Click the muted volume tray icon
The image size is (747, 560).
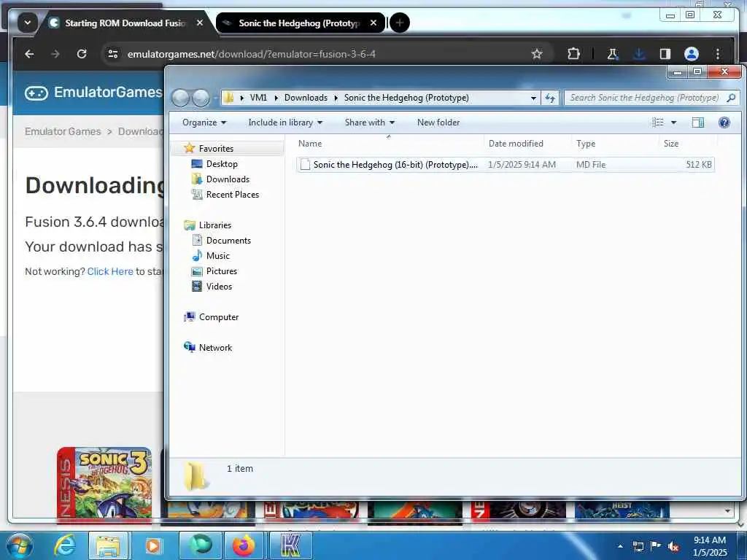point(673,546)
